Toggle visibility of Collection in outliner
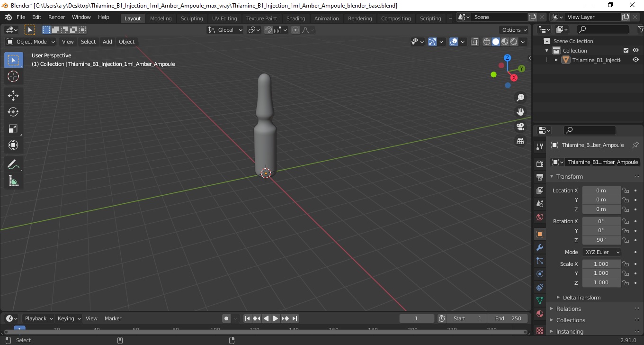The height and width of the screenshot is (345, 644). point(635,50)
